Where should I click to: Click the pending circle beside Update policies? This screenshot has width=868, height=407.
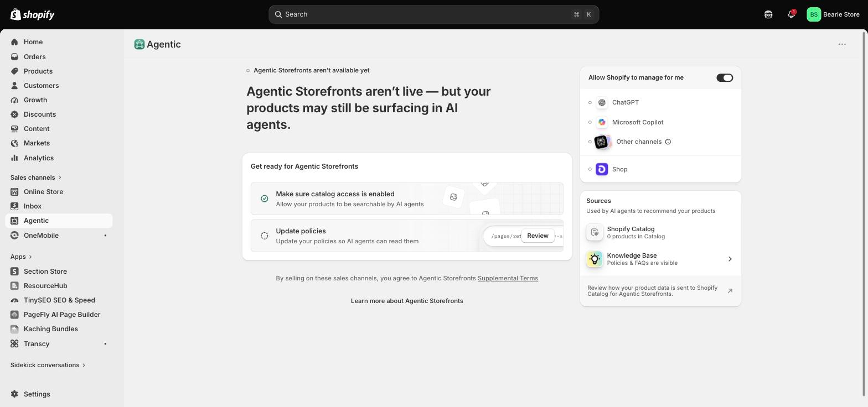tap(265, 236)
